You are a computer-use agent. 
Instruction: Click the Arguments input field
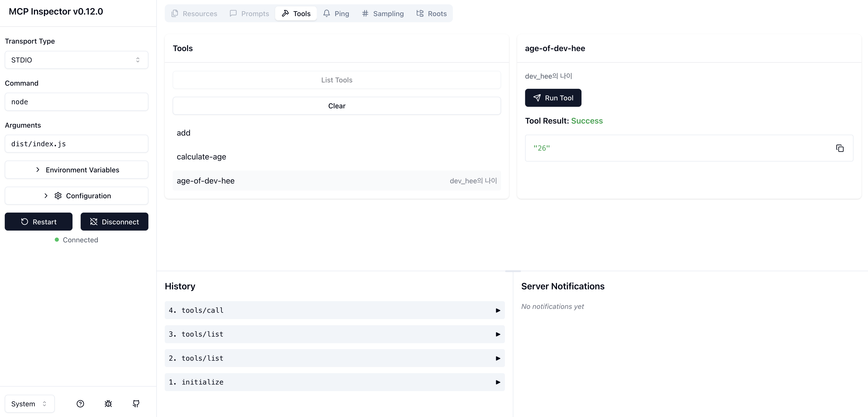pos(77,144)
